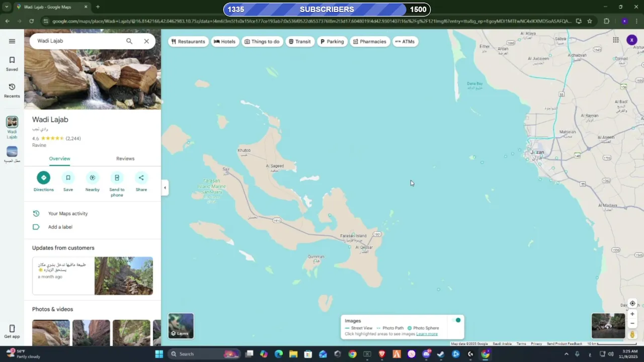Open the Windows Start menu
This screenshot has width=644, height=362.
pyautogui.click(x=159, y=354)
